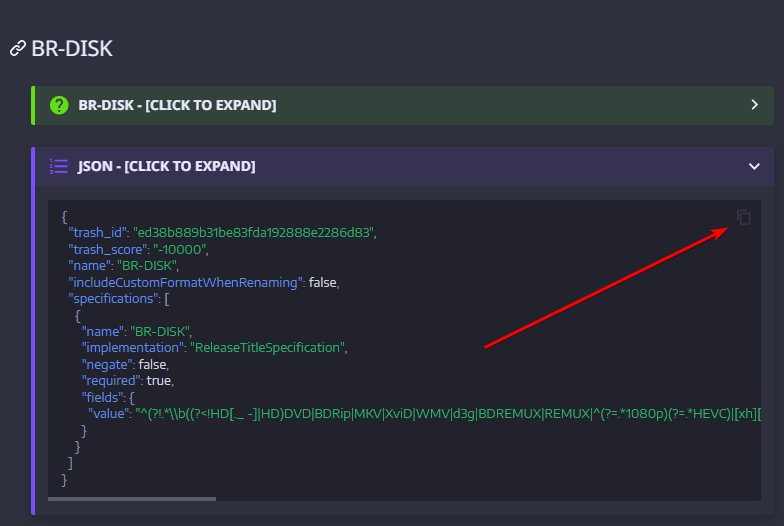Click the "required" key in the code

111,380
